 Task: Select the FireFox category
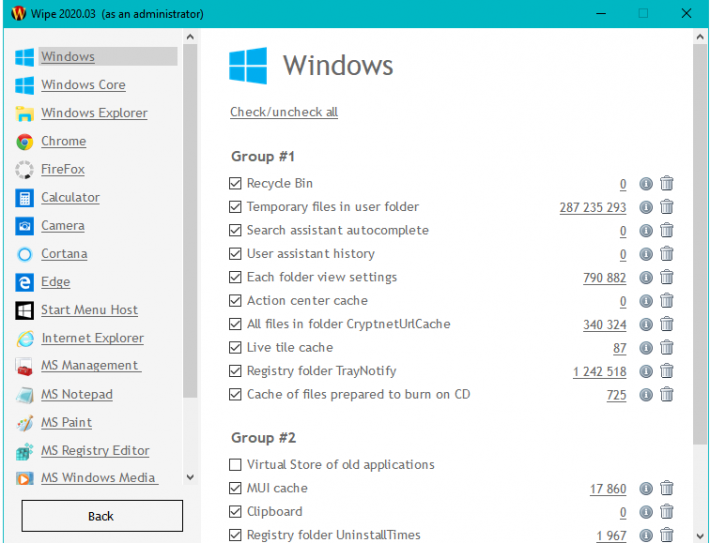[x=63, y=169]
